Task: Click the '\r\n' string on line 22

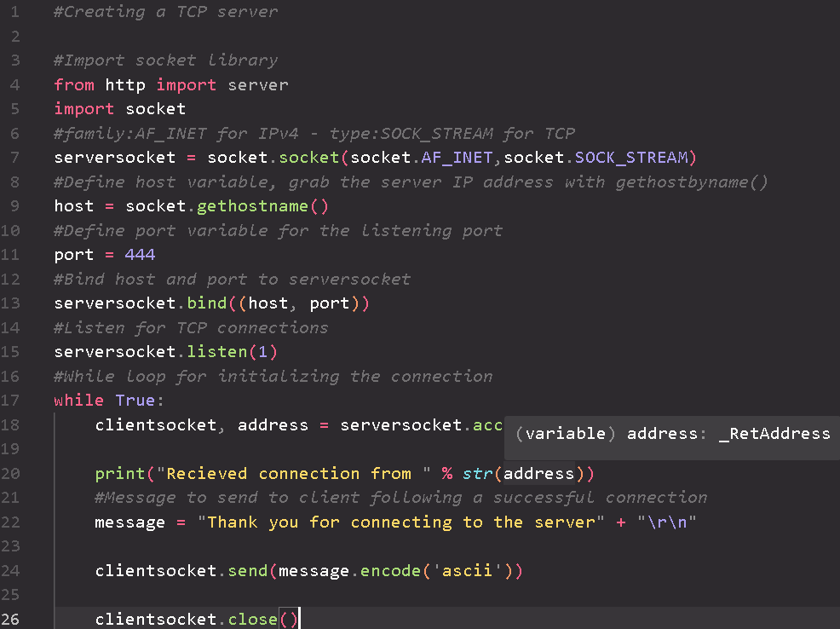Action: (666, 522)
